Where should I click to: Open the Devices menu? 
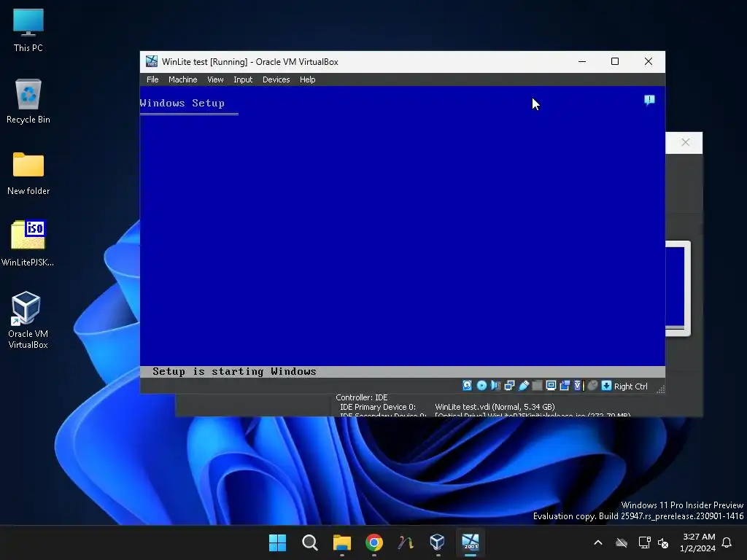[276, 79]
